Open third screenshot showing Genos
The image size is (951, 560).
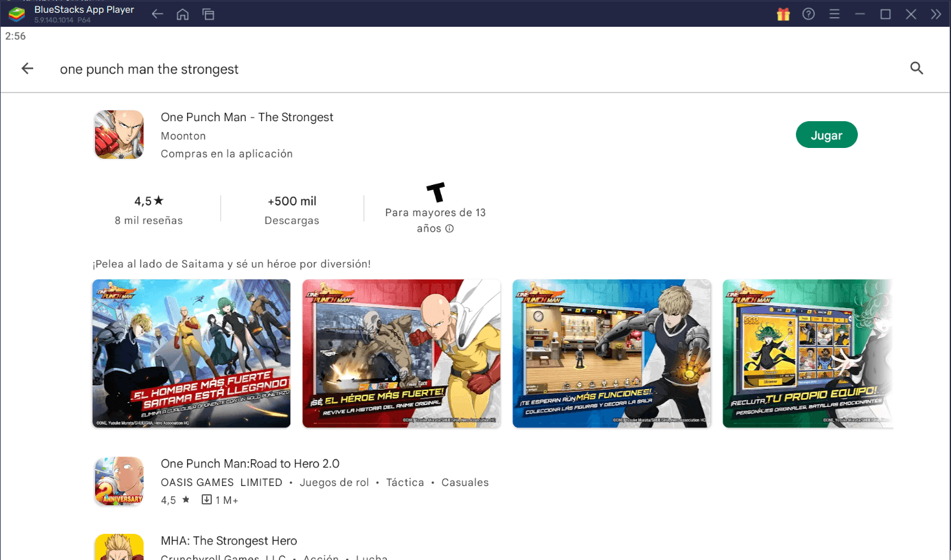611,353
